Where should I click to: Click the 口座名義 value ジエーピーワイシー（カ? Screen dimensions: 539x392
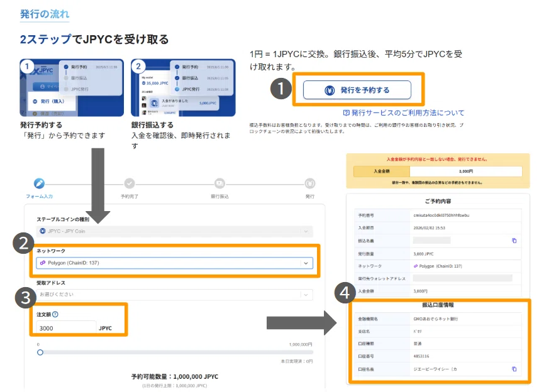(435, 369)
